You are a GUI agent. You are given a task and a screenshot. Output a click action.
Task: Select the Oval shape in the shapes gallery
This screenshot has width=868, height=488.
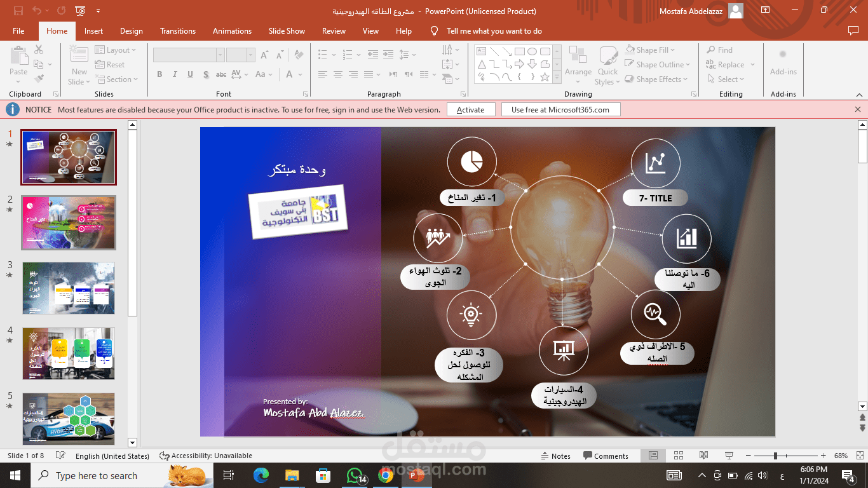[x=532, y=51]
